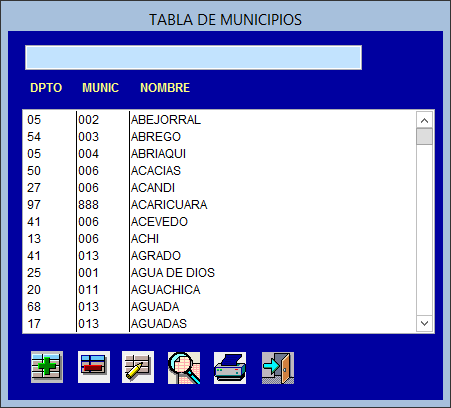
Task: Click department code 13 cell
Action: coord(34,239)
